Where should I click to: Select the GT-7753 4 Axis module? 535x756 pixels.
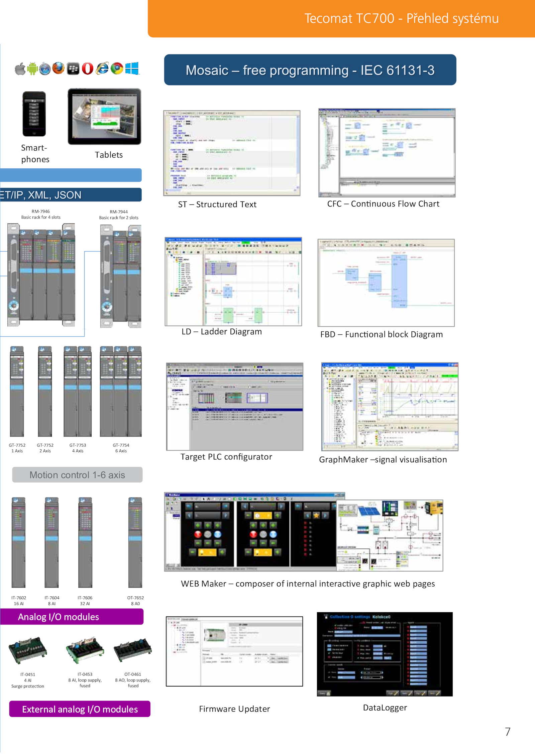78,391
